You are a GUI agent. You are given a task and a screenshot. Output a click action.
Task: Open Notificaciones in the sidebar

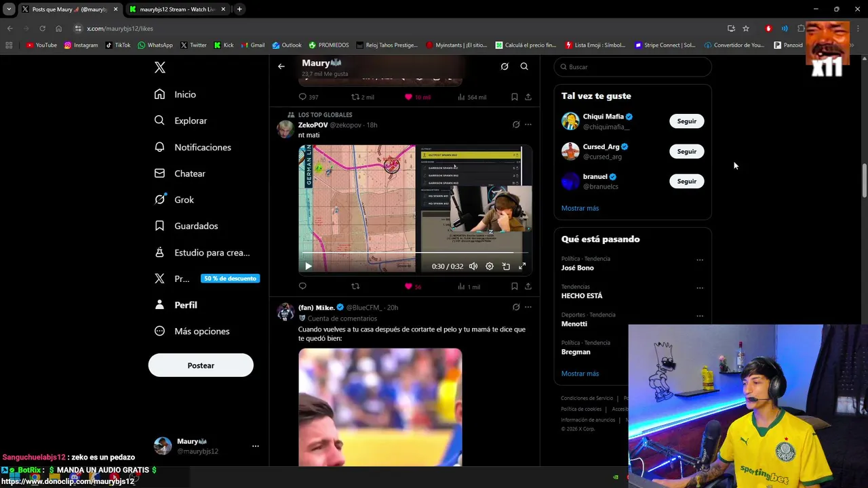click(x=193, y=147)
